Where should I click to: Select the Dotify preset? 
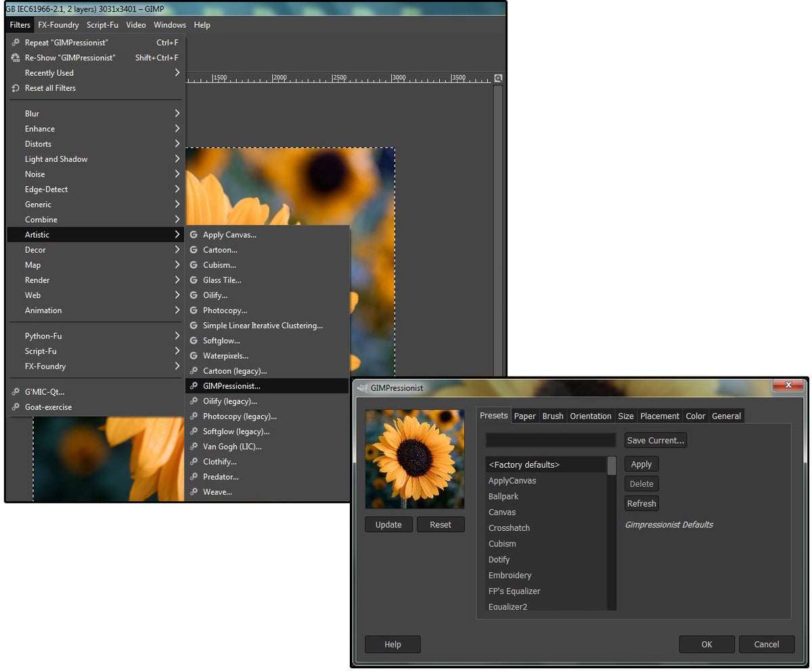tap(546, 559)
